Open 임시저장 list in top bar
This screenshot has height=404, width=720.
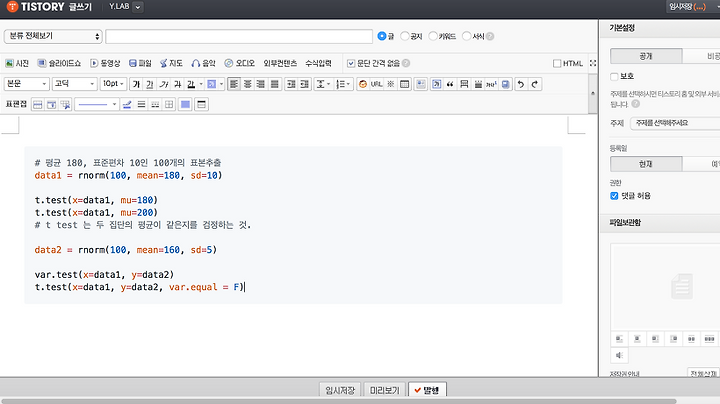tap(687, 7)
